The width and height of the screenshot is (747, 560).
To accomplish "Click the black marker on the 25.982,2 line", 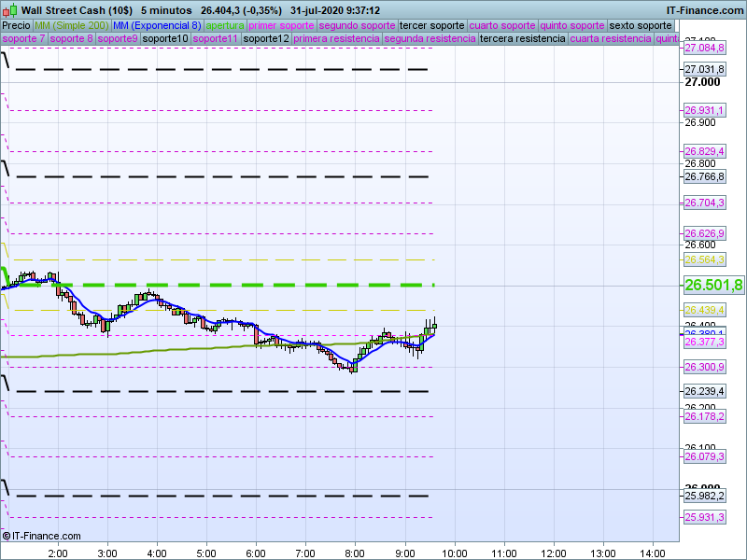I will (x=6, y=487).
